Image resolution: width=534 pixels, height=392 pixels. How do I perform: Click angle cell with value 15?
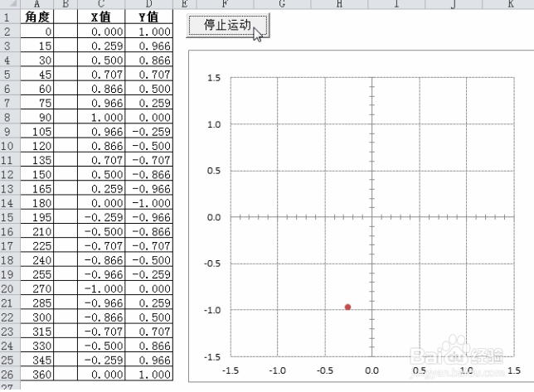tap(37, 46)
